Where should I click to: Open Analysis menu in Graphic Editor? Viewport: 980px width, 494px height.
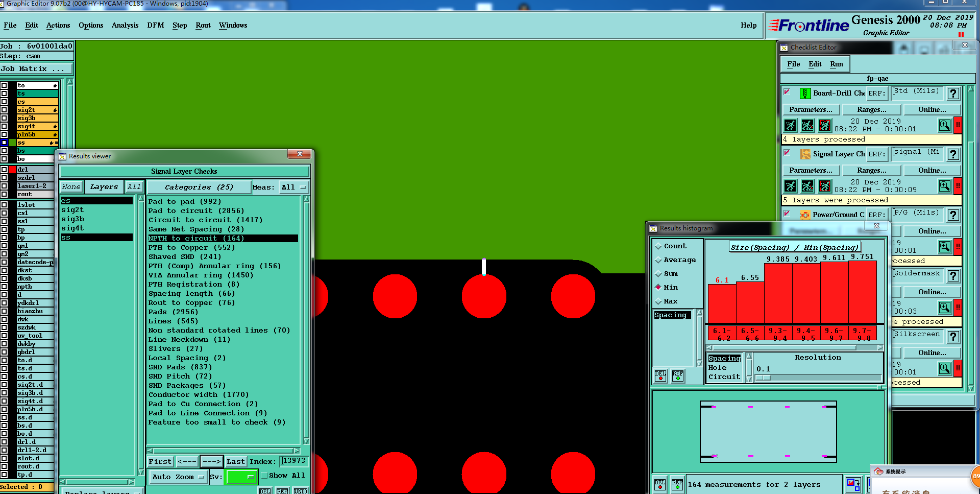click(x=125, y=26)
